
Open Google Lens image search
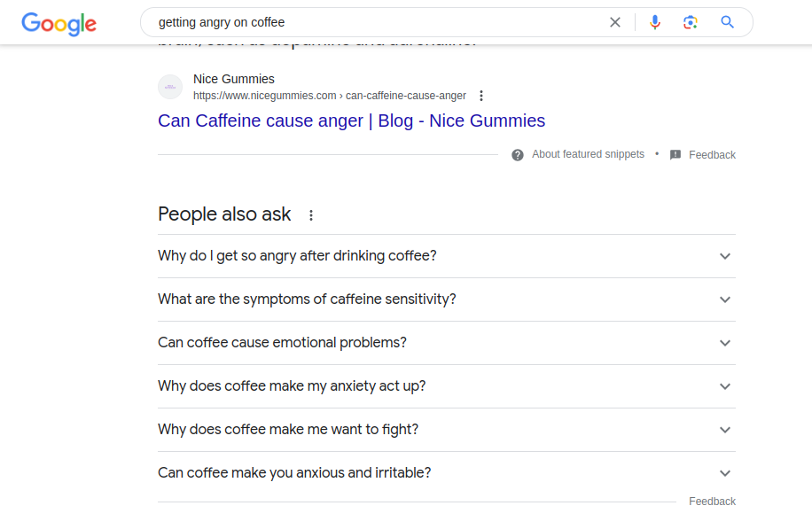pos(691,22)
